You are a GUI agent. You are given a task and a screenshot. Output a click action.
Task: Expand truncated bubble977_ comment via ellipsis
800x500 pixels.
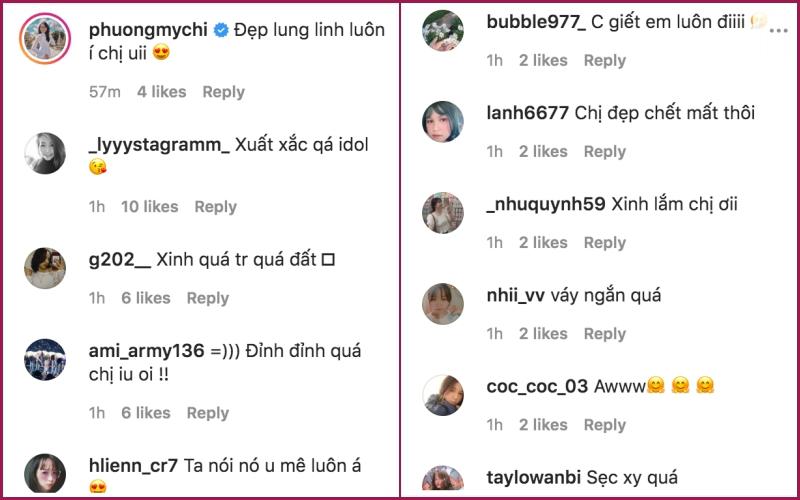tap(779, 31)
